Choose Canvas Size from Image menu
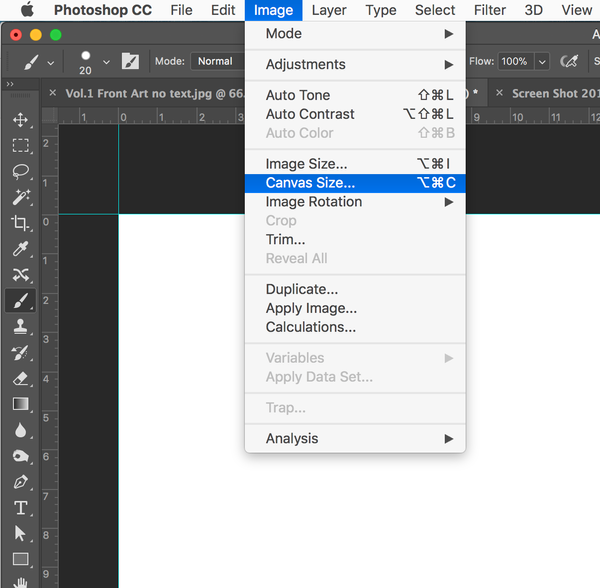600x588 pixels. (x=355, y=183)
